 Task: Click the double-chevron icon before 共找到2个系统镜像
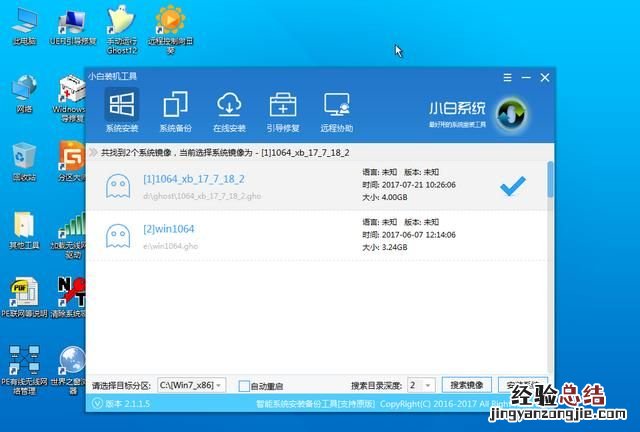click(x=93, y=153)
